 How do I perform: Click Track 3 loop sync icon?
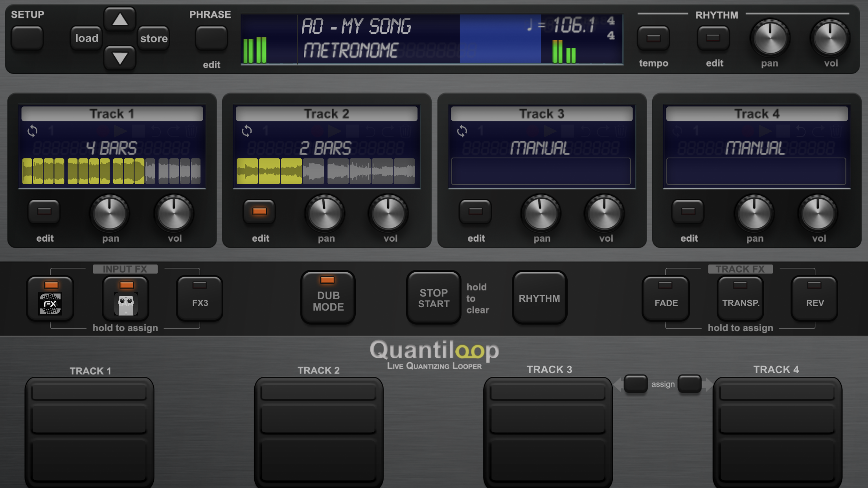pyautogui.click(x=462, y=131)
